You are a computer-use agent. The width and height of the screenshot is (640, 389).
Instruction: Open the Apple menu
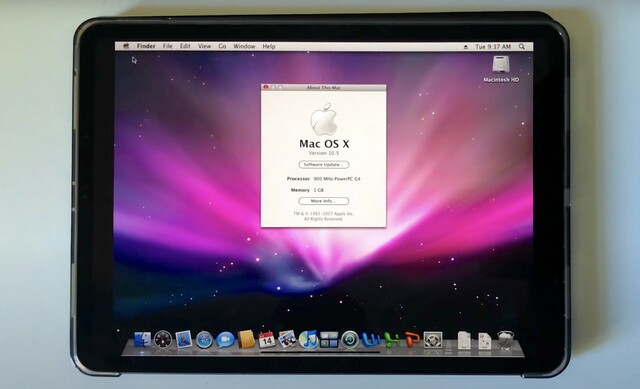tap(127, 47)
